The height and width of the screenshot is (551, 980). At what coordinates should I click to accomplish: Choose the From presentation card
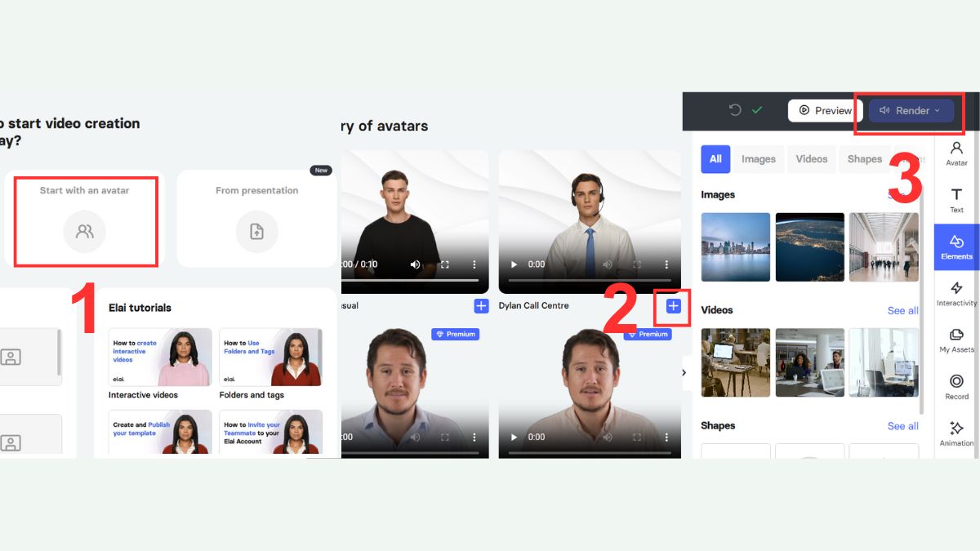click(x=256, y=219)
